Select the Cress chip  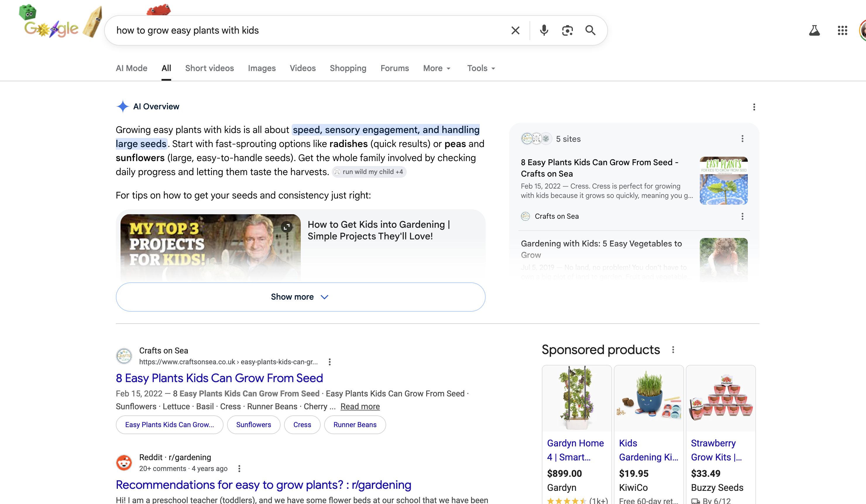pyautogui.click(x=302, y=425)
